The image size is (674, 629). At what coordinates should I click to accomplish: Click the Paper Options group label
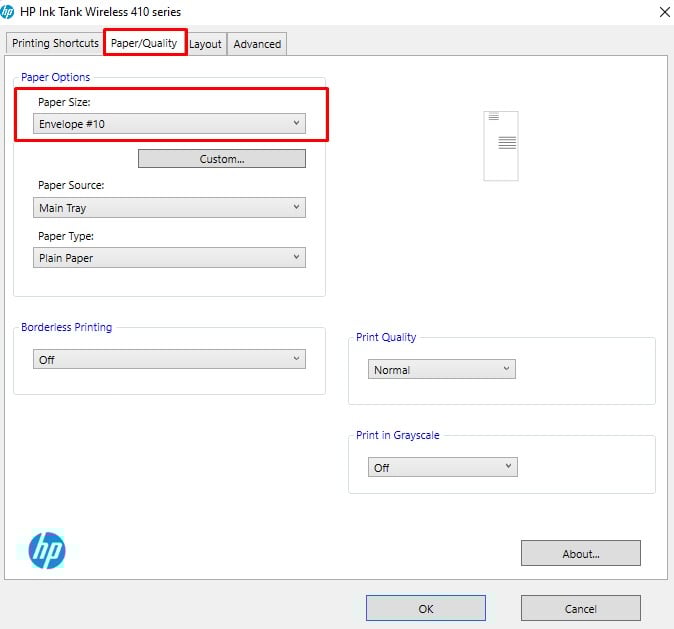55,77
